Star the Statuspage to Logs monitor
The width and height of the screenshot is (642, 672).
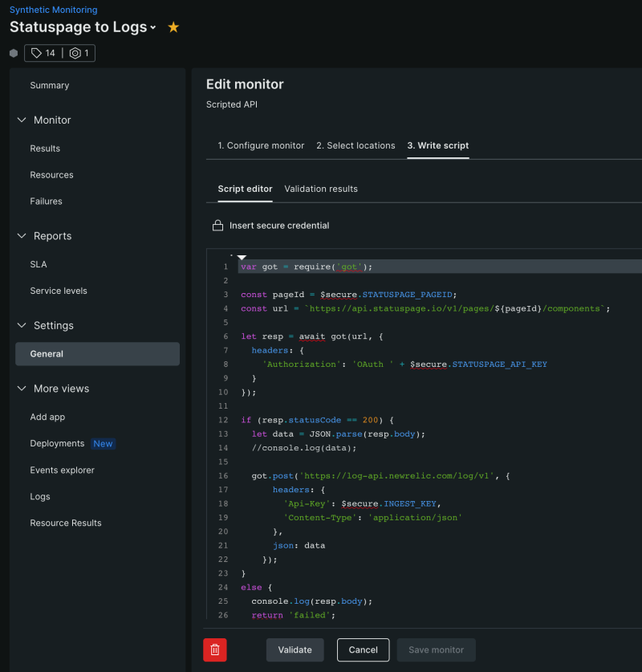point(173,26)
